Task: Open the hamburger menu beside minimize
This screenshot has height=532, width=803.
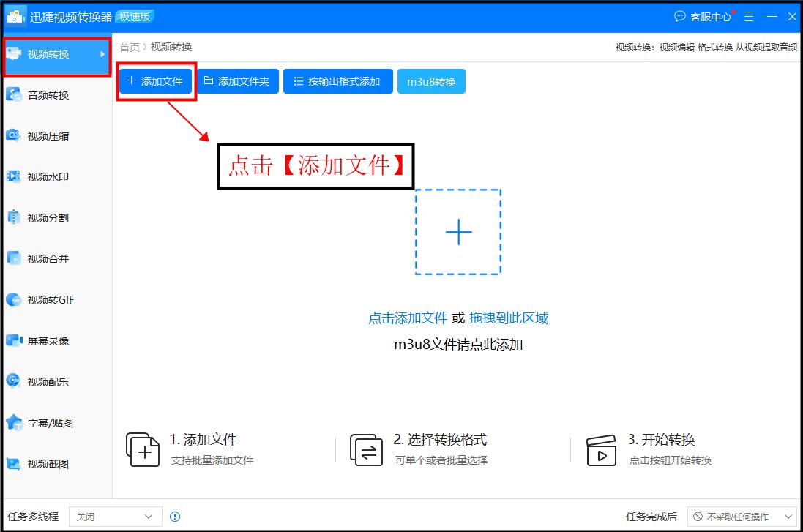Action: 748,16
